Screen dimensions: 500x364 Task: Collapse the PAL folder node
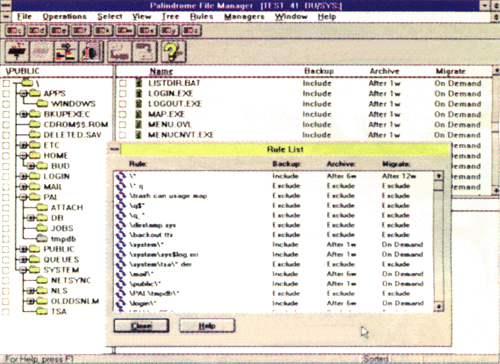tap(23, 197)
